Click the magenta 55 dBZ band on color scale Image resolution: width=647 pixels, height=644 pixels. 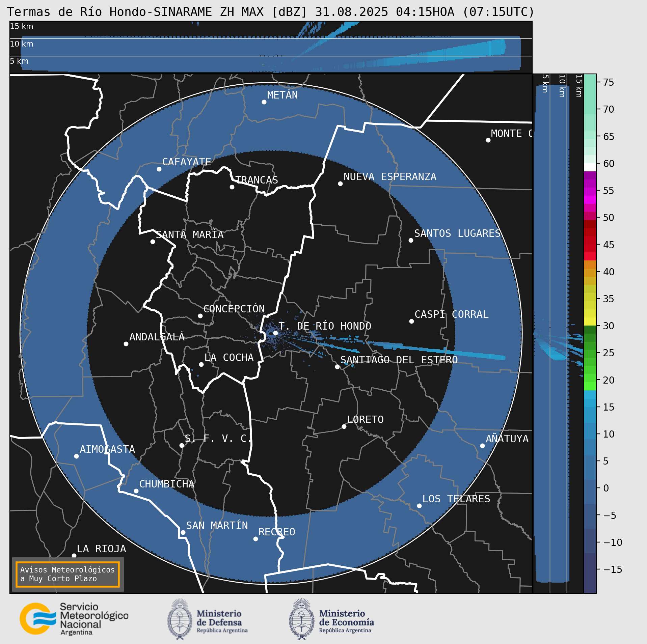[x=590, y=191]
